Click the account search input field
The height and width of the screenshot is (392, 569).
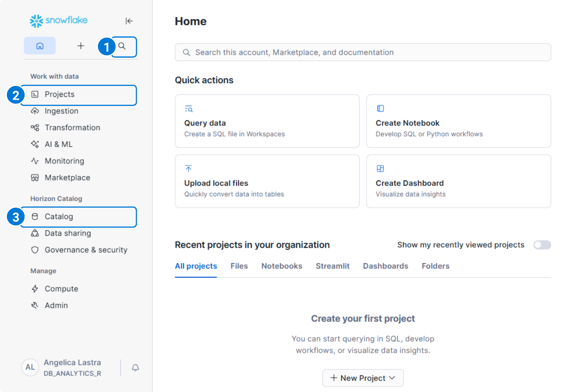pos(363,52)
